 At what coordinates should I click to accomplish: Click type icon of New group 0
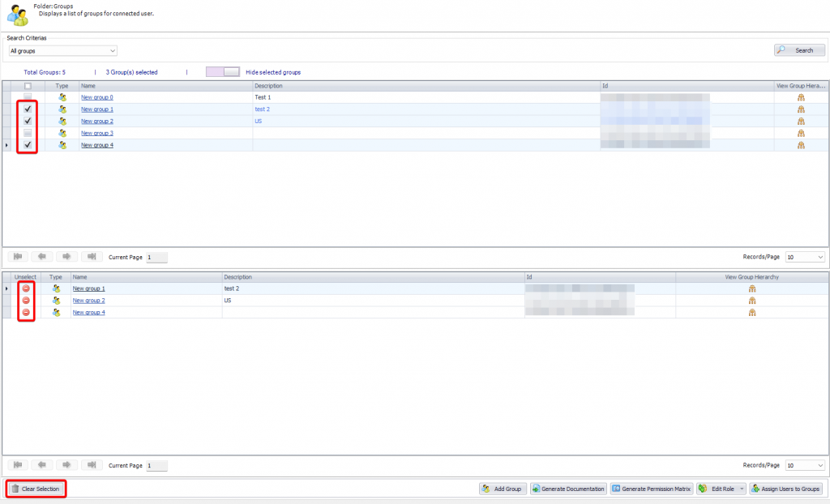coord(62,97)
